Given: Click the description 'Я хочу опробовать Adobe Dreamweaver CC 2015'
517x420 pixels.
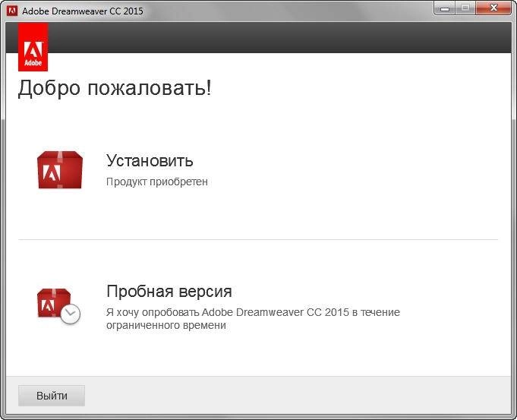Looking at the screenshot, I should coord(228,312).
